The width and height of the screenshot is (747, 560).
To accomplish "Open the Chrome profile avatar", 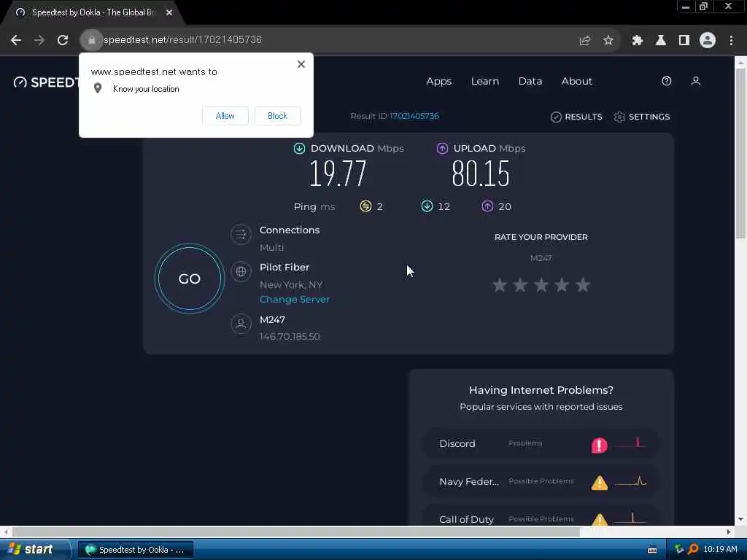I will pos(708,41).
